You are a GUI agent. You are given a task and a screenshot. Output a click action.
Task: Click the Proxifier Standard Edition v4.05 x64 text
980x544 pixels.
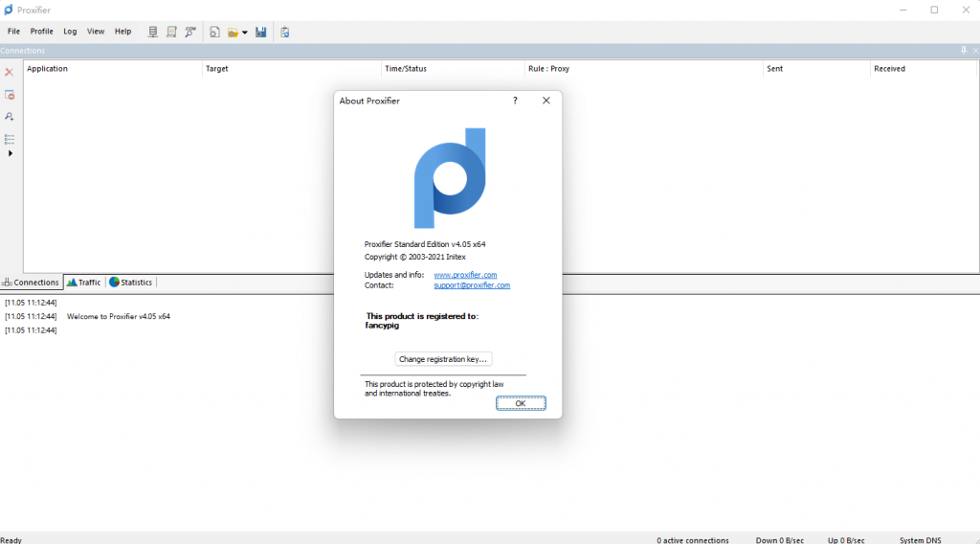[x=425, y=244]
